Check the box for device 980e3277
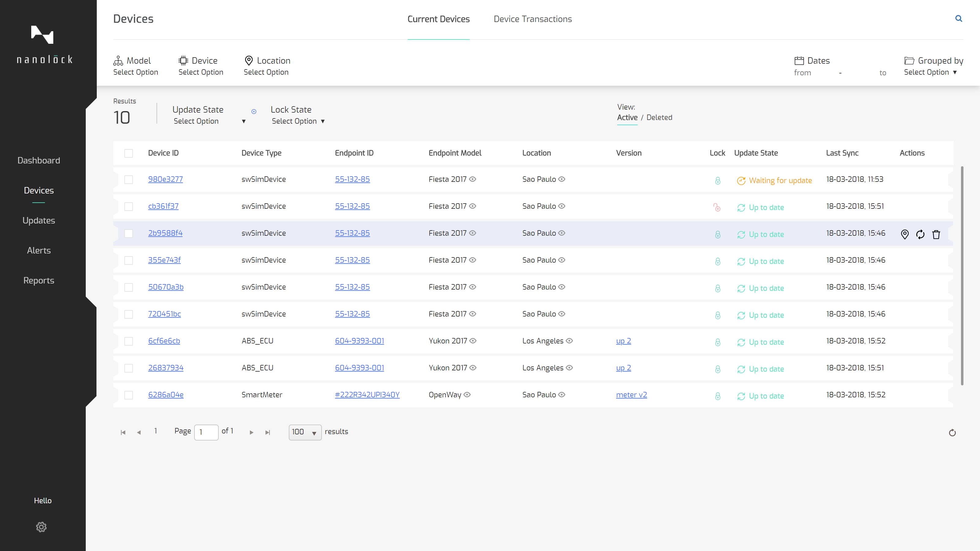 (129, 179)
